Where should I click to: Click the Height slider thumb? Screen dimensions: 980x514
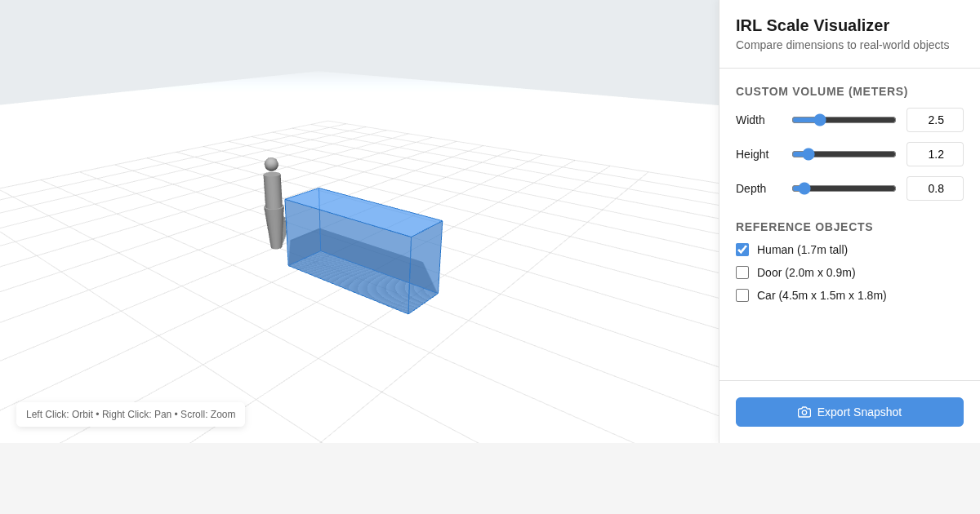click(808, 154)
